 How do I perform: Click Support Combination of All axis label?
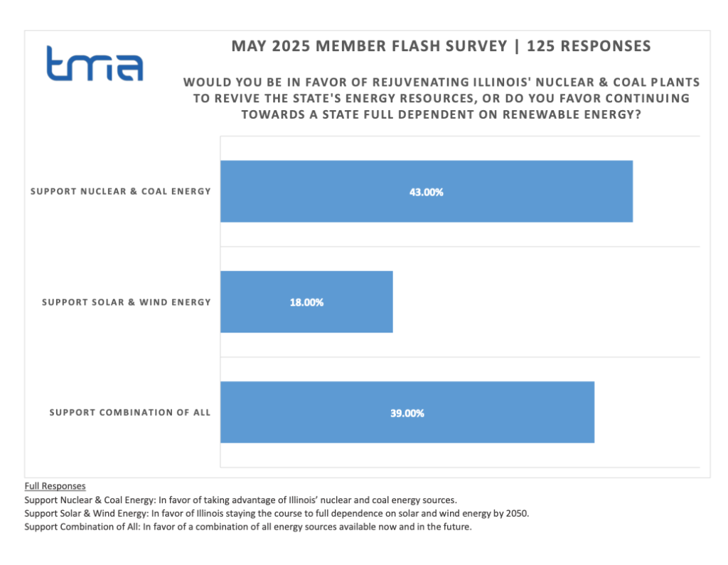(x=130, y=412)
